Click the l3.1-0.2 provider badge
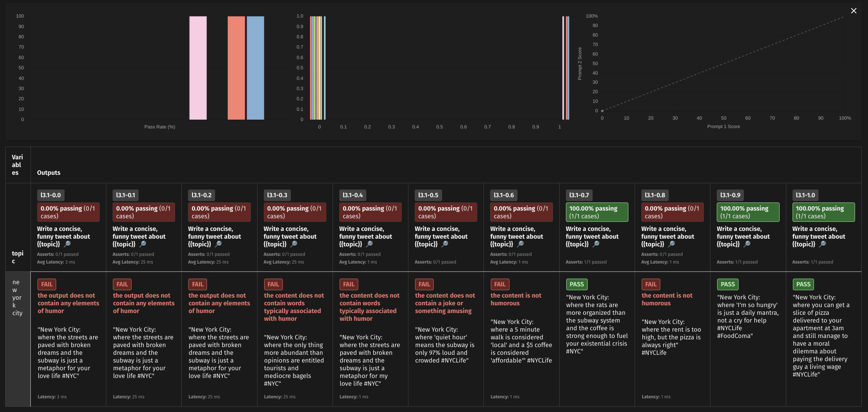The height and width of the screenshot is (412, 868). (x=202, y=195)
